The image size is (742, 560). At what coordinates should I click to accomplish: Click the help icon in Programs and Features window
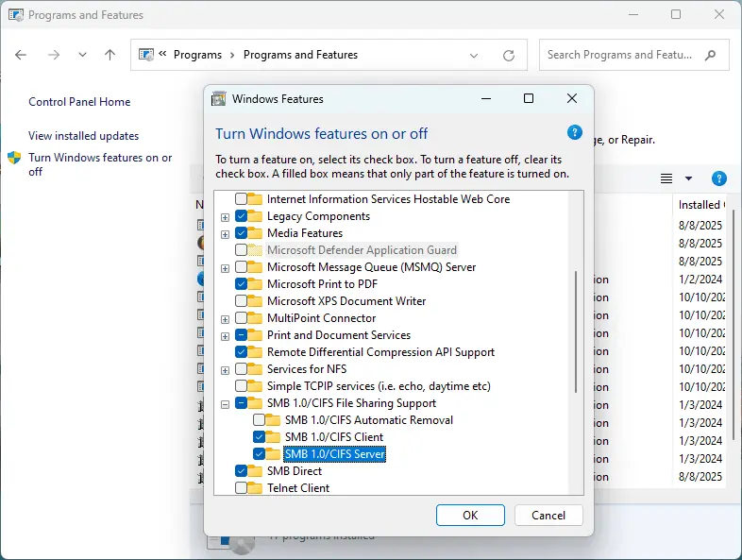click(x=718, y=178)
